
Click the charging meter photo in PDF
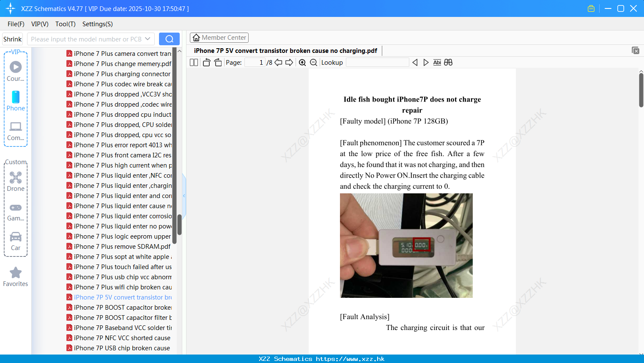pyautogui.click(x=406, y=245)
